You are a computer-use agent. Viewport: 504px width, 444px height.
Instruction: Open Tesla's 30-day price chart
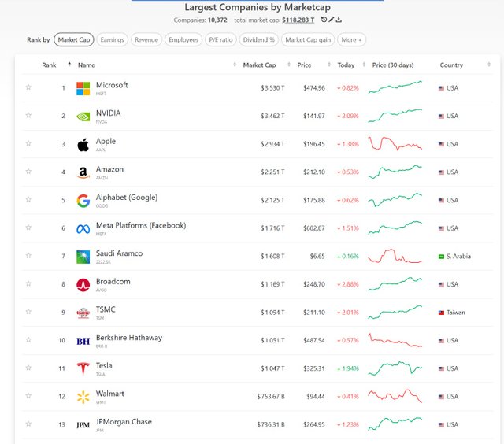(x=395, y=368)
